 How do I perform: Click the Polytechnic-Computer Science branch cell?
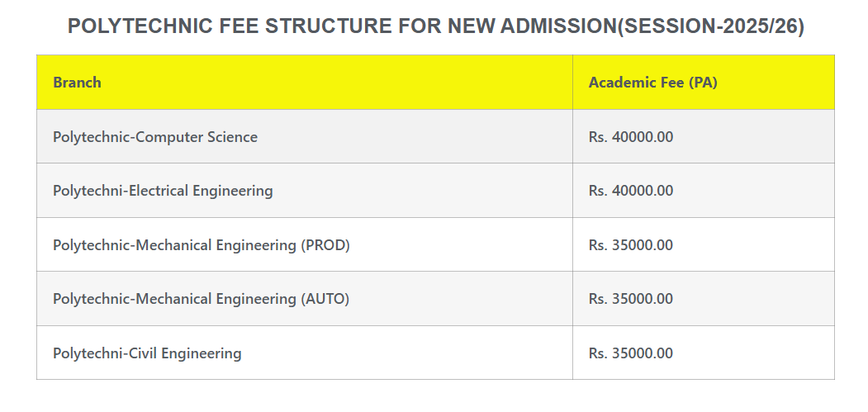[x=155, y=137]
